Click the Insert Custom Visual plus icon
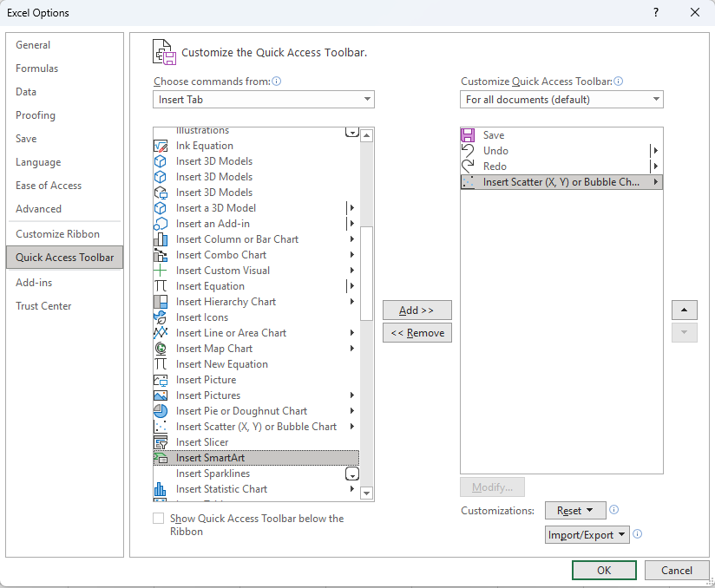 [x=161, y=271]
